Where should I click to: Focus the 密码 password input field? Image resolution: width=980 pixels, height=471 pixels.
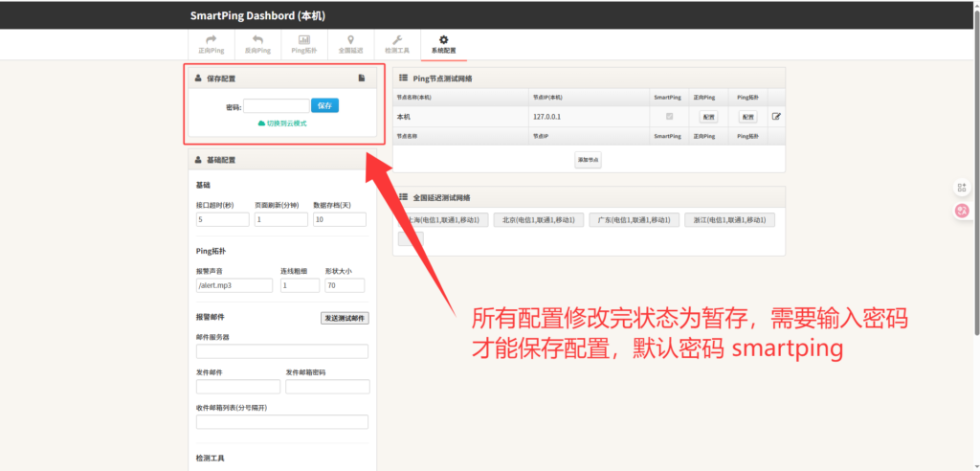(276, 106)
